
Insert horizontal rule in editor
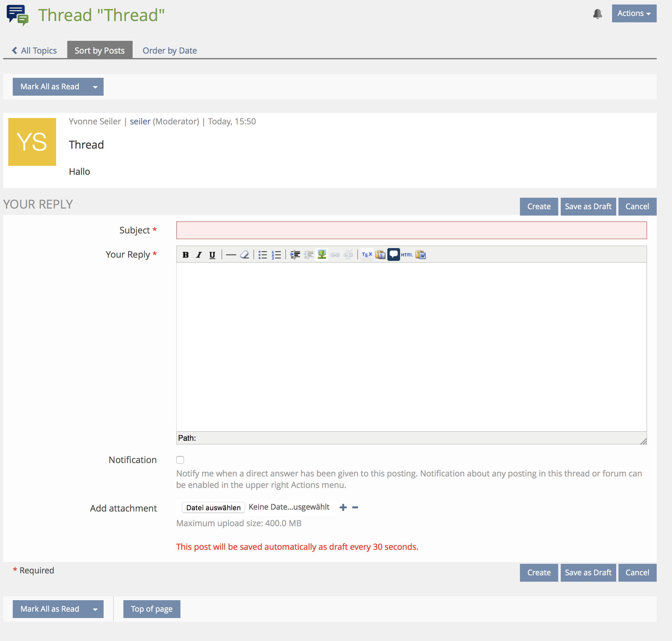[x=231, y=255]
